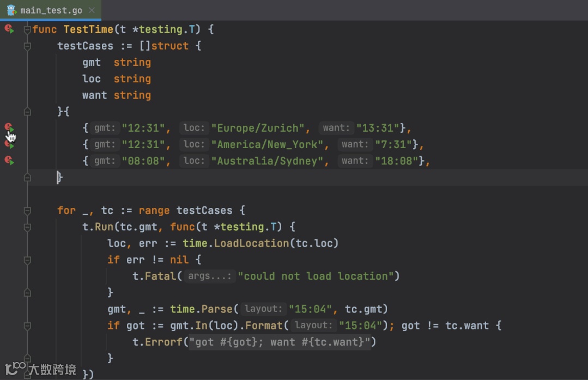Collapse the t.Run closure fold marker
588x380 pixels.
[27, 227]
